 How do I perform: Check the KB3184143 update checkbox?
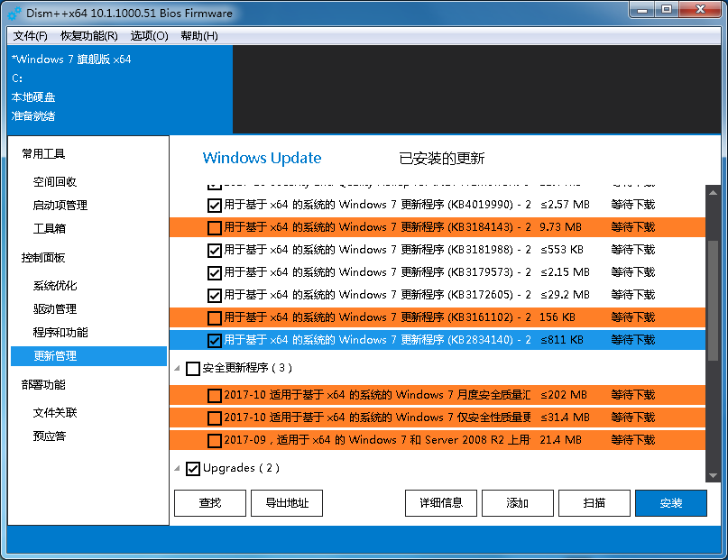point(214,228)
